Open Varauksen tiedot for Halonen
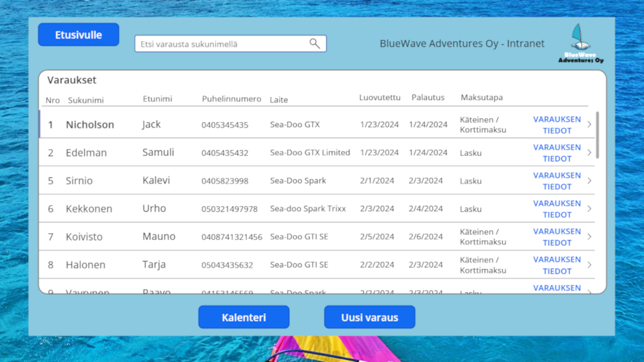The image size is (644, 362). click(557, 265)
